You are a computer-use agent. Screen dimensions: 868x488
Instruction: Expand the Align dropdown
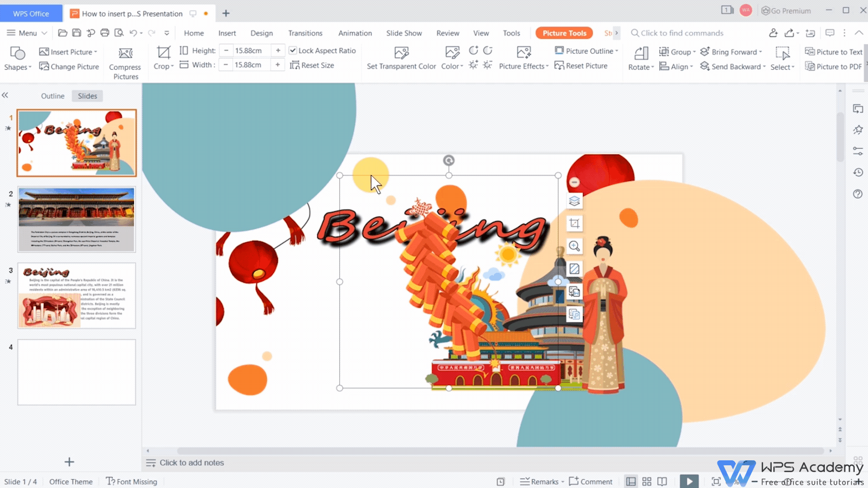(691, 67)
